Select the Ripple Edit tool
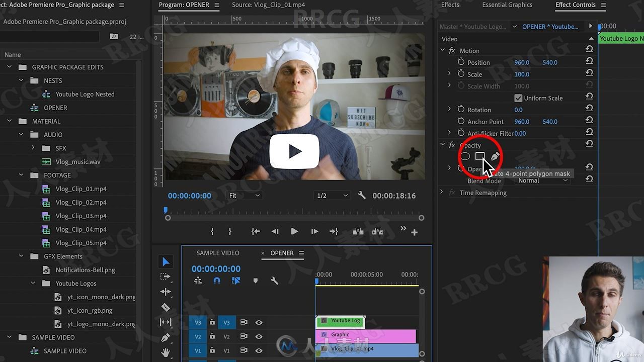Image resolution: width=644 pixels, height=362 pixels. (x=166, y=292)
